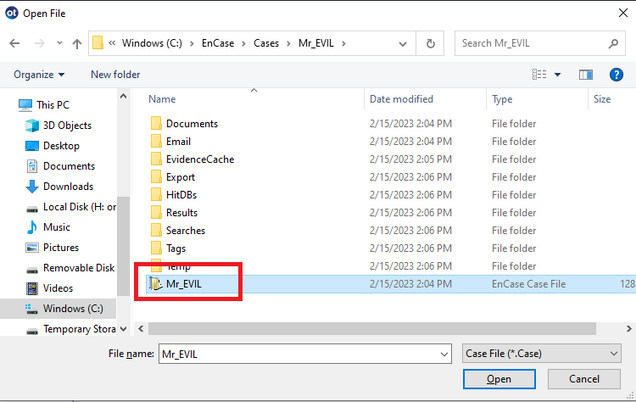Select 3D Objects in navigation pane
Screen dimensions: 636x402
(x=67, y=125)
